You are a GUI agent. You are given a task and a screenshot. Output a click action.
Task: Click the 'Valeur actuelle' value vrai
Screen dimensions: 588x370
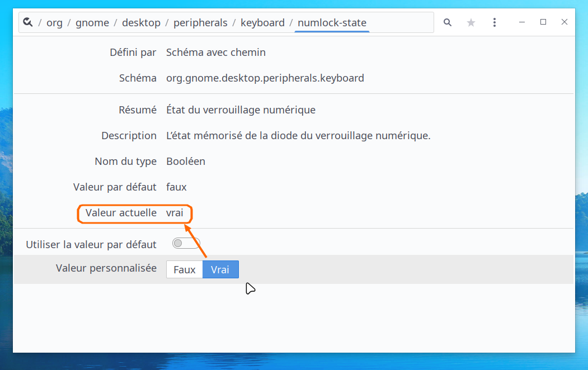[x=175, y=213]
